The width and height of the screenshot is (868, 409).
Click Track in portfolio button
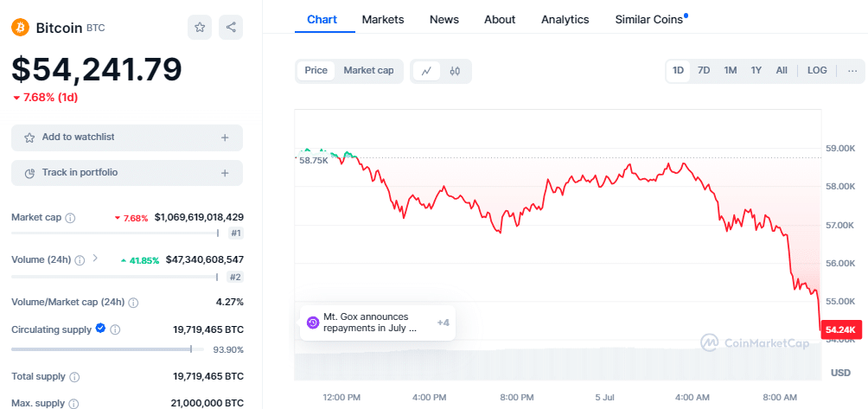(x=127, y=173)
